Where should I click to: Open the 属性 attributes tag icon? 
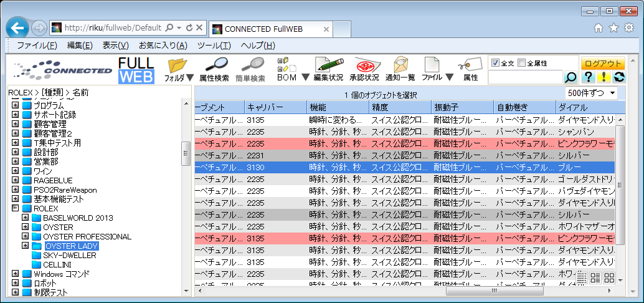tap(470, 70)
